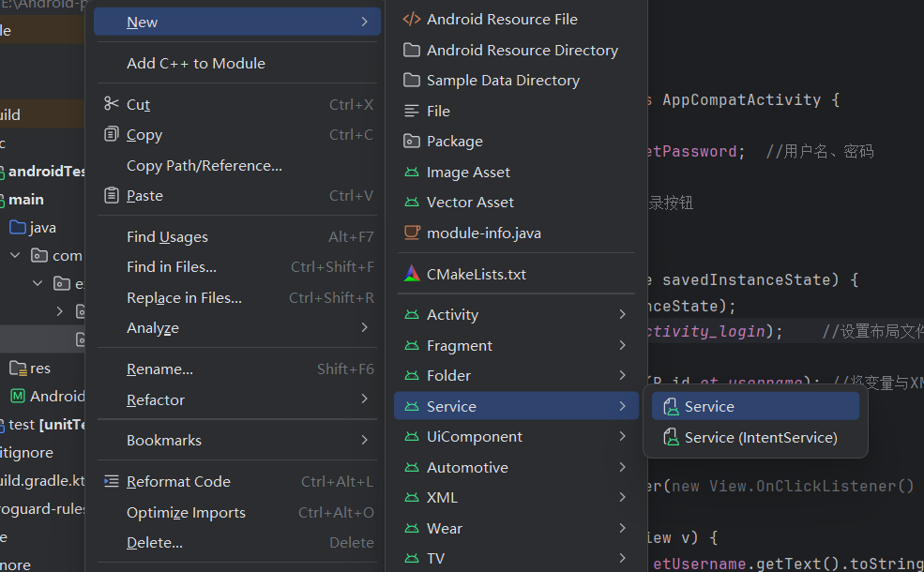This screenshot has height=572, width=924.
Task: Click the Android Resource File icon
Action: [411, 20]
